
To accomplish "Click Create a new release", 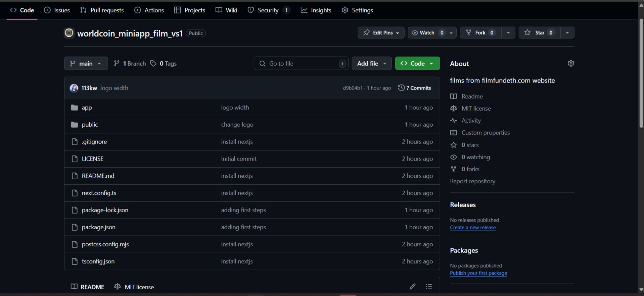I will tap(473, 228).
